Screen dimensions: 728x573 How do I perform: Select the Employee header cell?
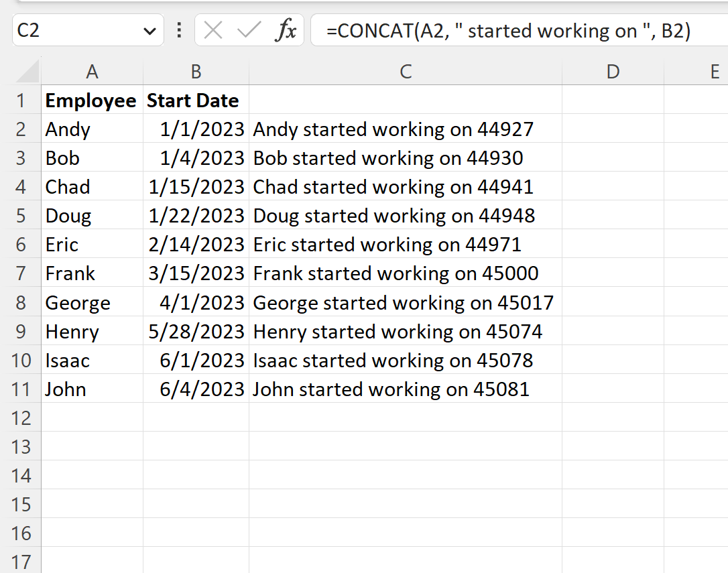coord(92,100)
